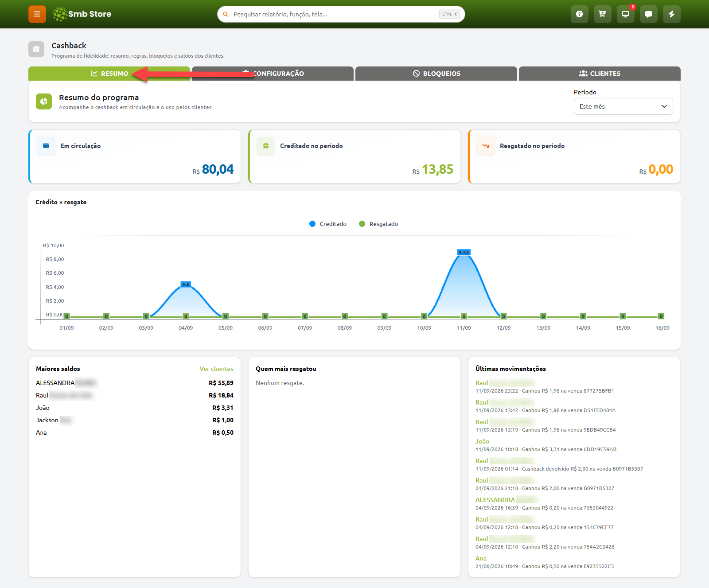Image resolution: width=709 pixels, height=588 pixels.
Task: Open the Clientes tab
Action: 600,74
